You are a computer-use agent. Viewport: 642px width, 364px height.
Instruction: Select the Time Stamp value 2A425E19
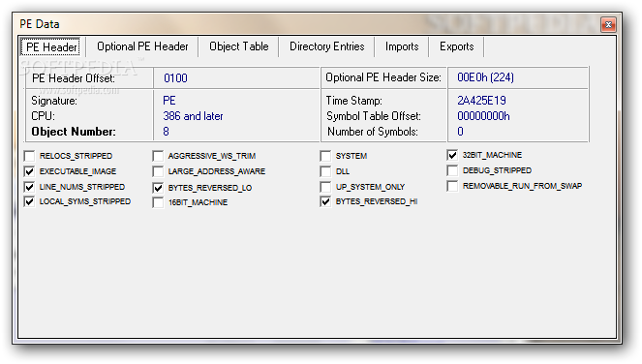481,101
